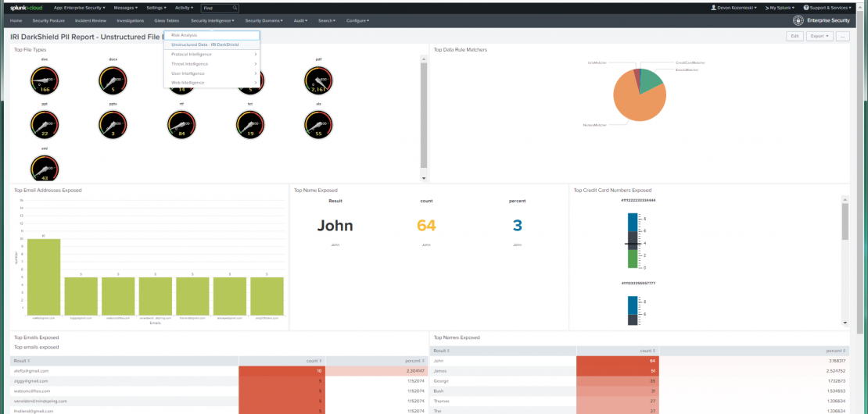868x414 pixels.
Task: Click the doc file type gauge
Action: [45, 80]
